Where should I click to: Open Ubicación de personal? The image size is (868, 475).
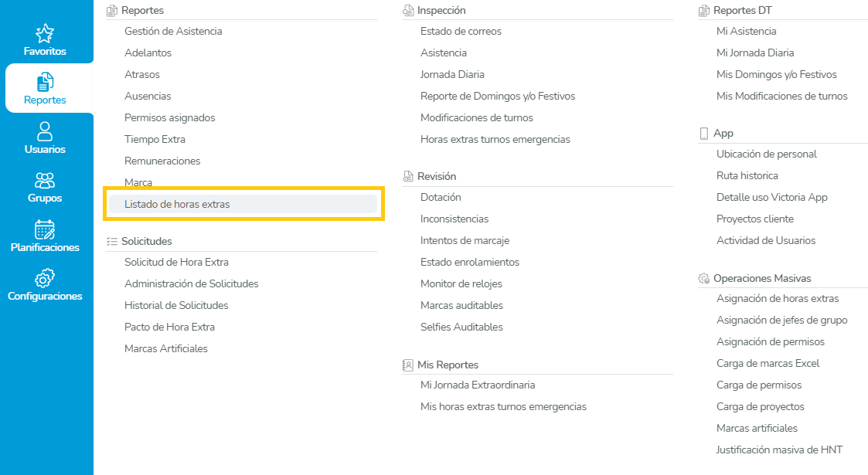(766, 154)
